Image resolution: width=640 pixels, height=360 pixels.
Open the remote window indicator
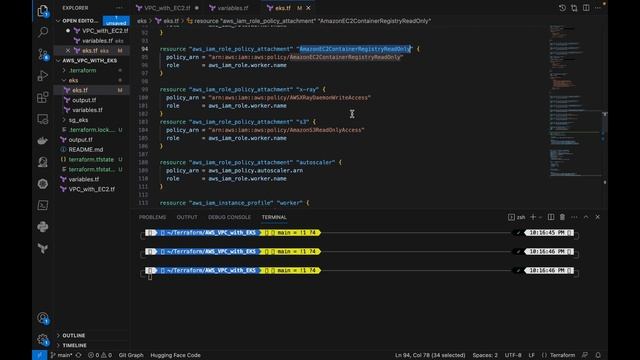39,355
